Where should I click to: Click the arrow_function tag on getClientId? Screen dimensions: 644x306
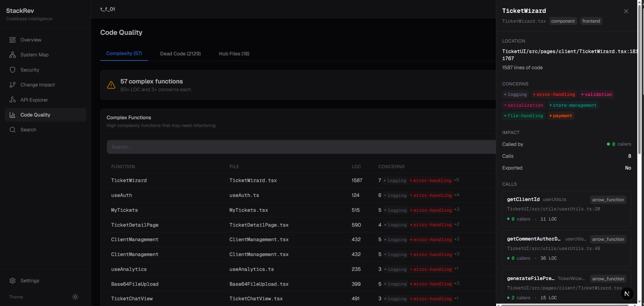608,200
